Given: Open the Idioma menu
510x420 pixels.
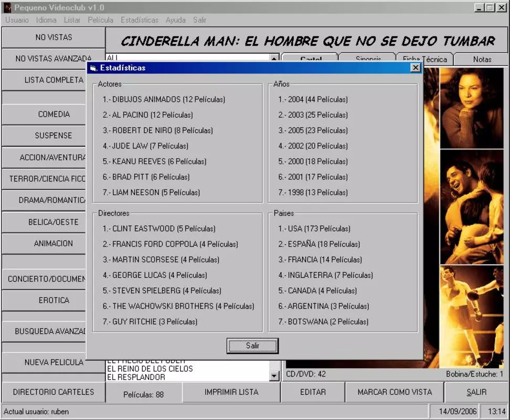Looking at the screenshot, I should pyautogui.click(x=46, y=20).
